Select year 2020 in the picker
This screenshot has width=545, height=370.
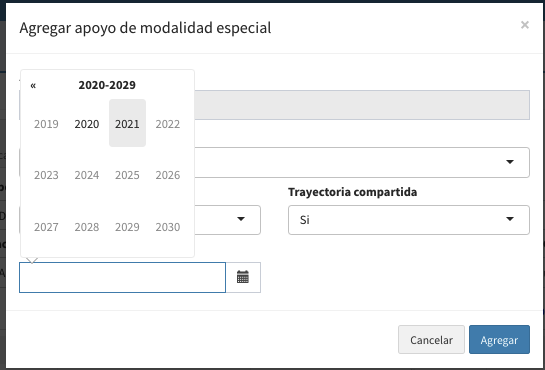(87, 123)
